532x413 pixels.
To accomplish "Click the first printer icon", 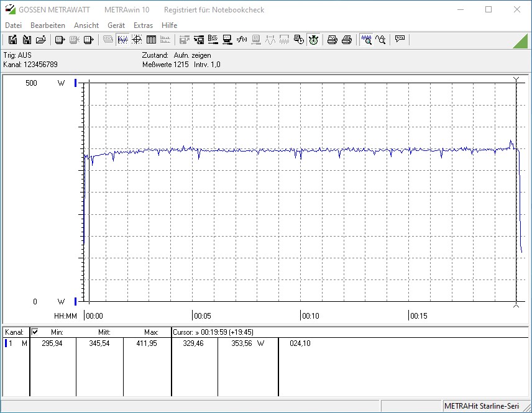I will (332, 40).
